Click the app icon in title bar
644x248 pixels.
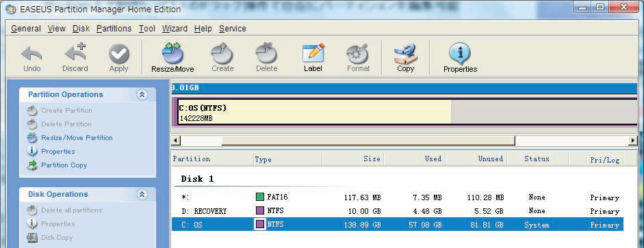pos(11,9)
